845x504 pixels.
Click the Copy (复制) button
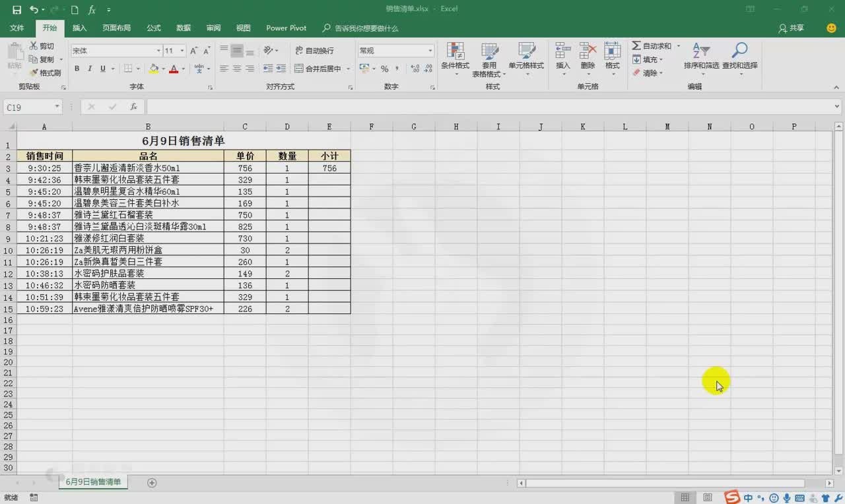point(42,59)
